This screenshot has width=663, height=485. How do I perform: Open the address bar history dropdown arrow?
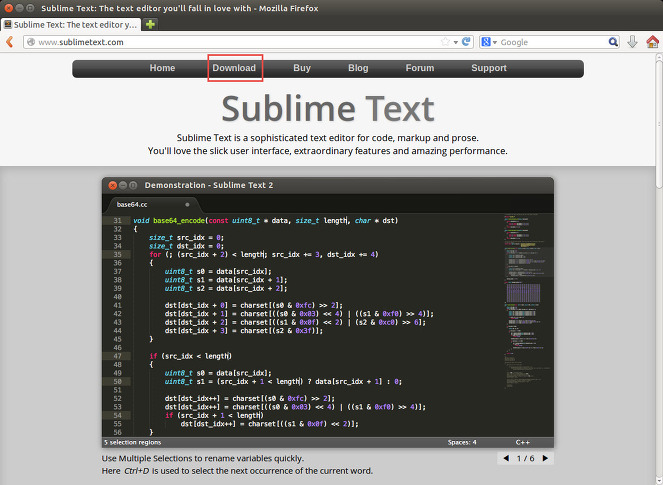tap(455, 42)
